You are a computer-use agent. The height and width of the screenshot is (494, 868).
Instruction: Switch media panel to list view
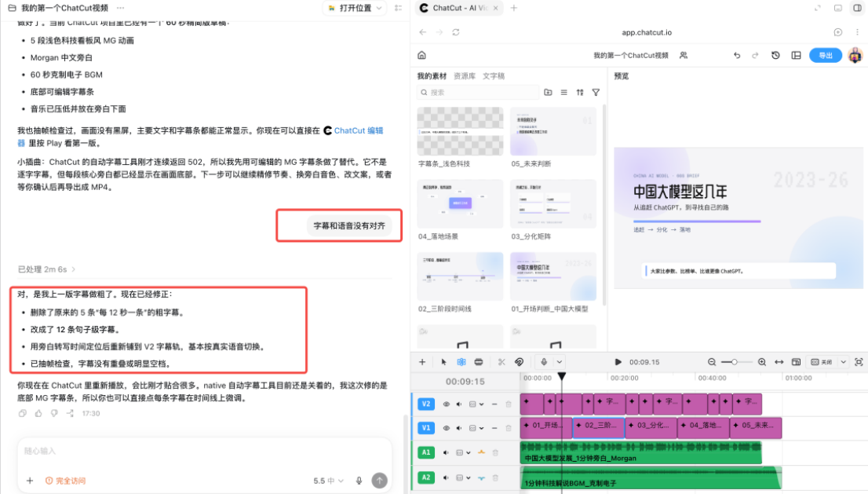(x=564, y=93)
